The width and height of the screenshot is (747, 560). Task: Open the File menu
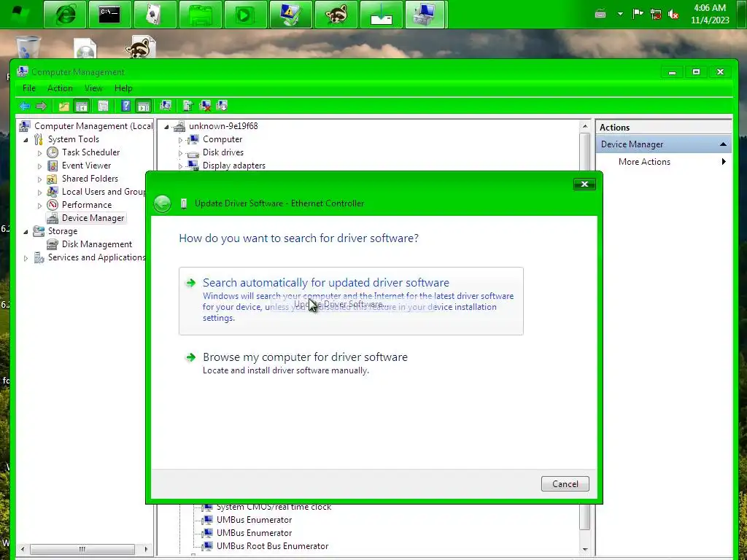[x=29, y=88]
